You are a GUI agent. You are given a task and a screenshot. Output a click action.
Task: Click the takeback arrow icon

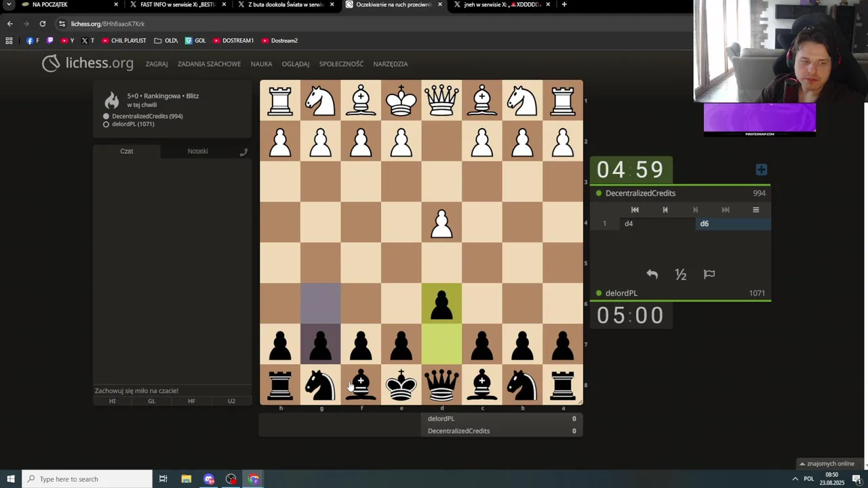point(652,274)
